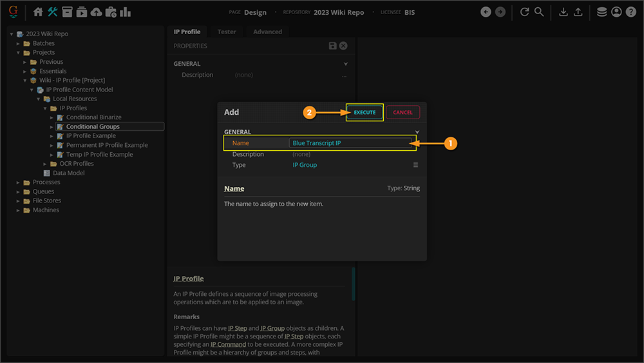Image resolution: width=644 pixels, height=363 pixels.
Task: Click the CANCEL button
Action: pos(402,112)
